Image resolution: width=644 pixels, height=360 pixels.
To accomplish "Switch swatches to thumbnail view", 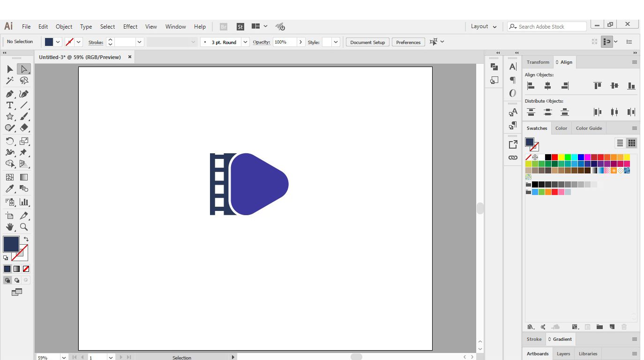I will [632, 143].
